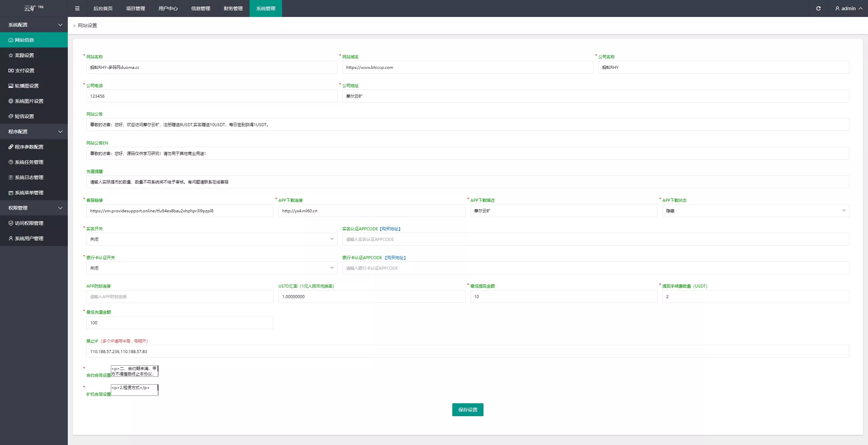The height and width of the screenshot is (445, 868).
Task: Open 系统图片设置 gear icon item
Action: pyautogui.click(x=29, y=101)
